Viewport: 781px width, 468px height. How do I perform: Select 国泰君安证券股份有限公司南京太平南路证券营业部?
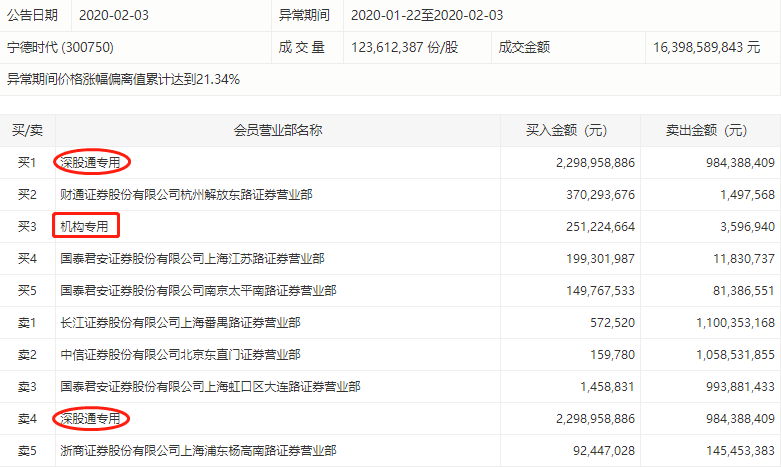click(x=198, y=290)
